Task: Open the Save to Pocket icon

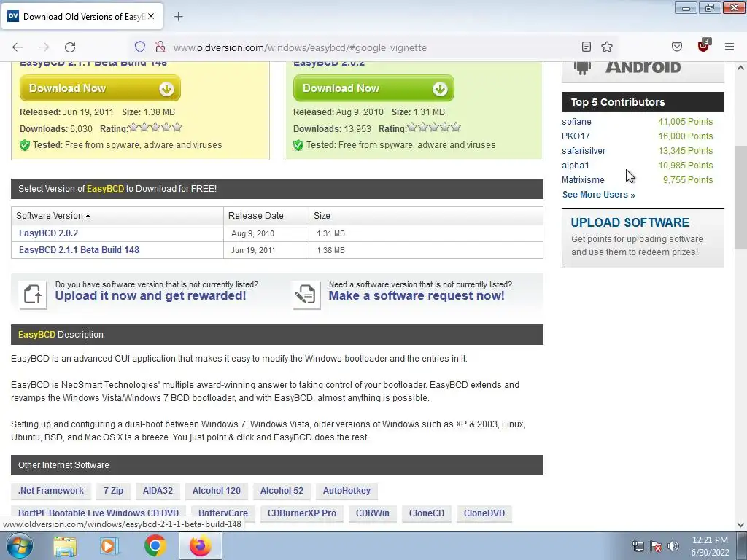Action: [676, 47]
